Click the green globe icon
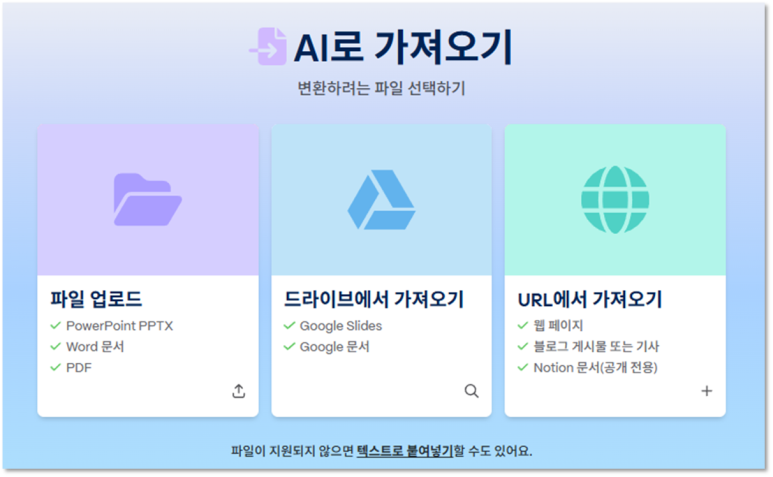773x477 pixels. tap(615, 200)
